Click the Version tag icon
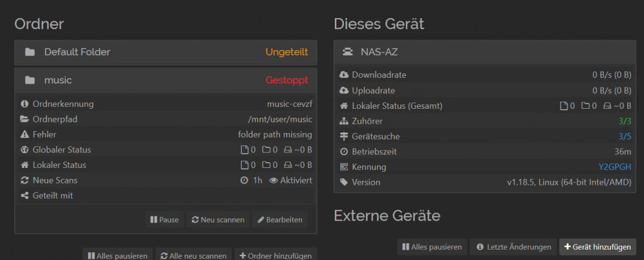The width and height of the screenshot is (644, 260). [344, 182]
